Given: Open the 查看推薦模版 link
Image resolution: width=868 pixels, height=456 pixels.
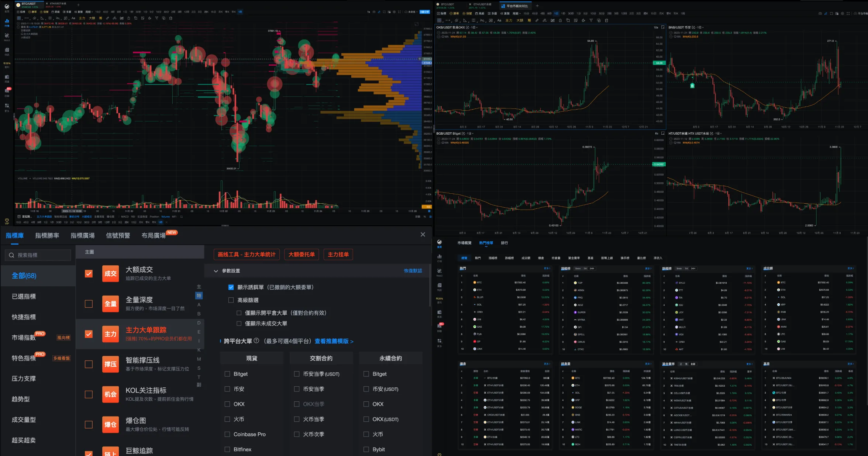Looking at the screenshot, I should pos(333,342).
